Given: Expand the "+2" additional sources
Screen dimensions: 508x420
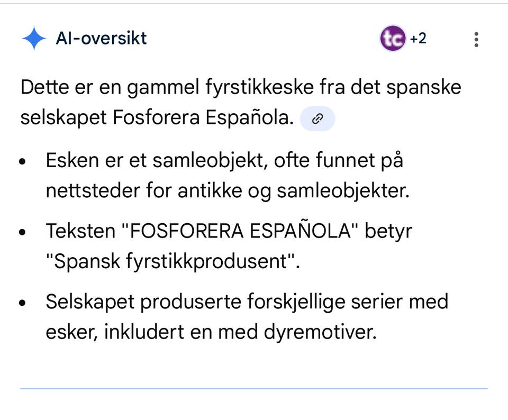Looking at the screenshot, I should coord(418,38).
